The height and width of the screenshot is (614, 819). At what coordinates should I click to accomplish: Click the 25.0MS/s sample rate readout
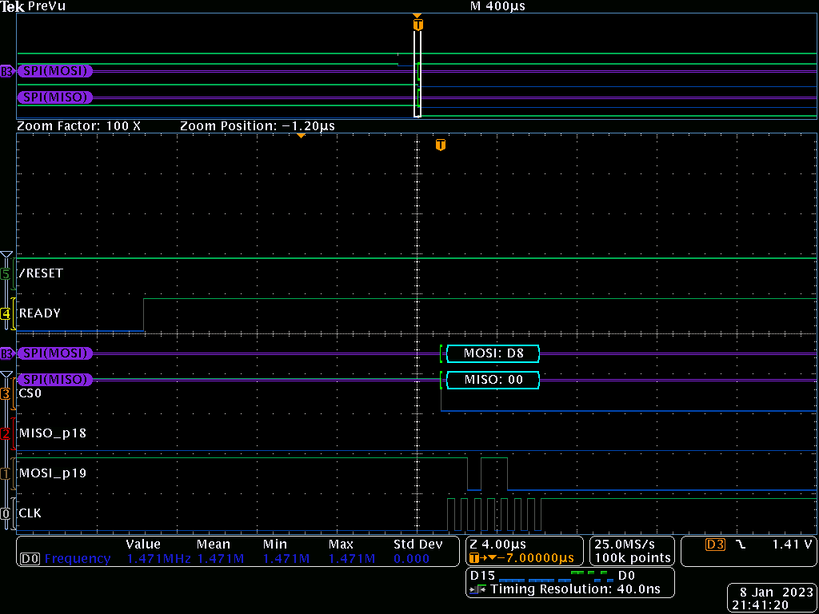pyautogui.click(x=625, y=545)
